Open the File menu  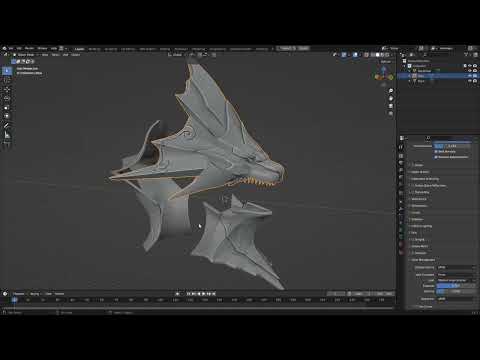point(11,48)
